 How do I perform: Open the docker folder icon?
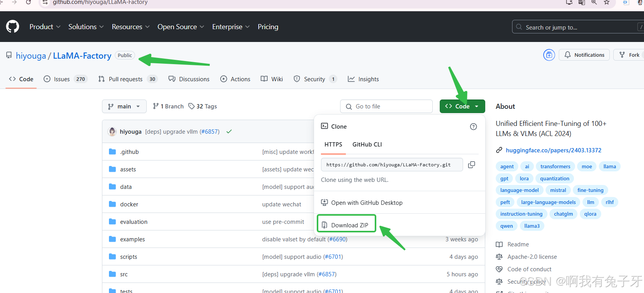click(x=112, y=204)
